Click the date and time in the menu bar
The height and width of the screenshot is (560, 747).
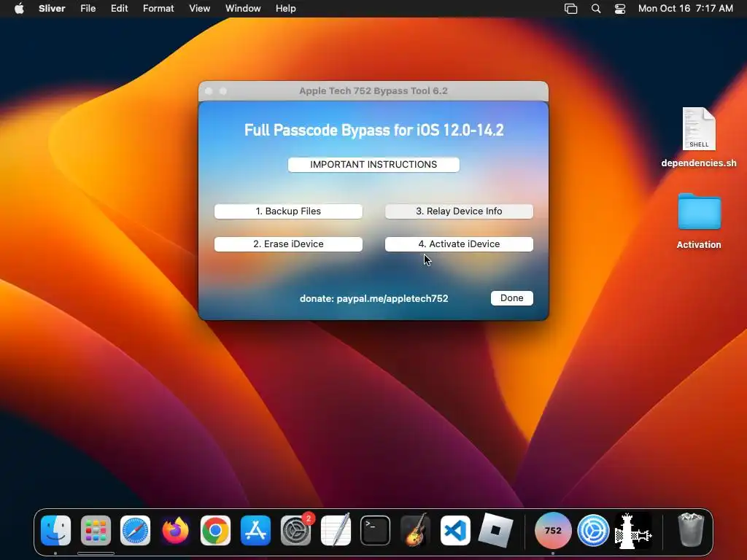(686, 9)
